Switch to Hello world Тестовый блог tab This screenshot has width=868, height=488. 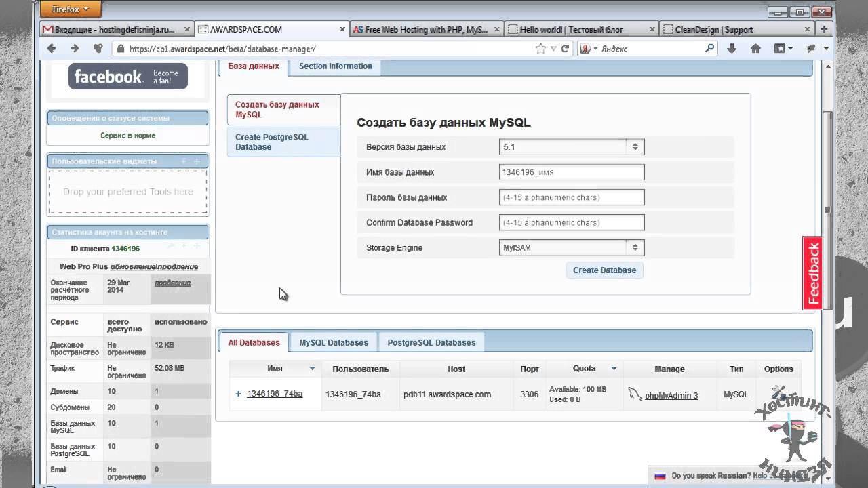(582, 30)
